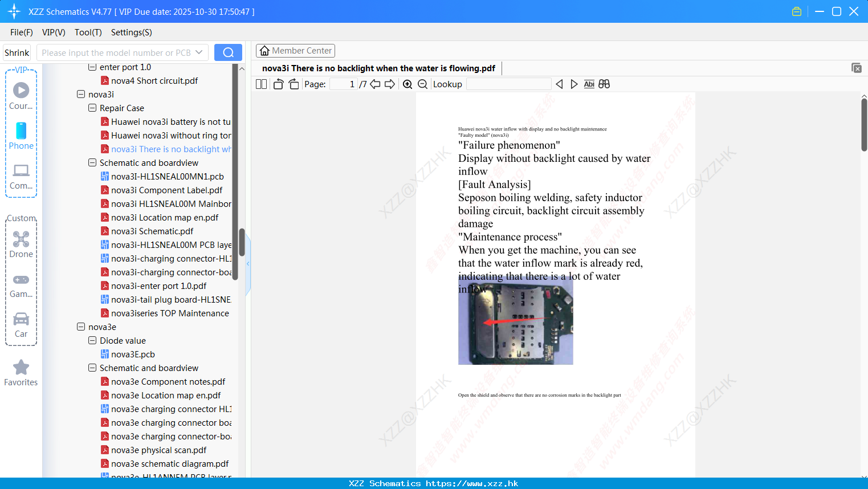Click the Lookup text field

[x=509, y=84]
